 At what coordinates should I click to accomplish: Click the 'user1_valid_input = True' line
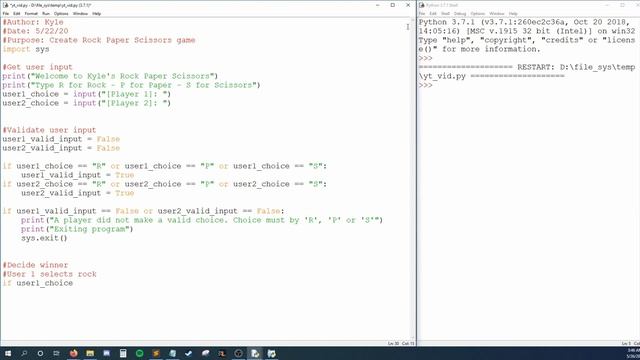(x=78, y=175)
